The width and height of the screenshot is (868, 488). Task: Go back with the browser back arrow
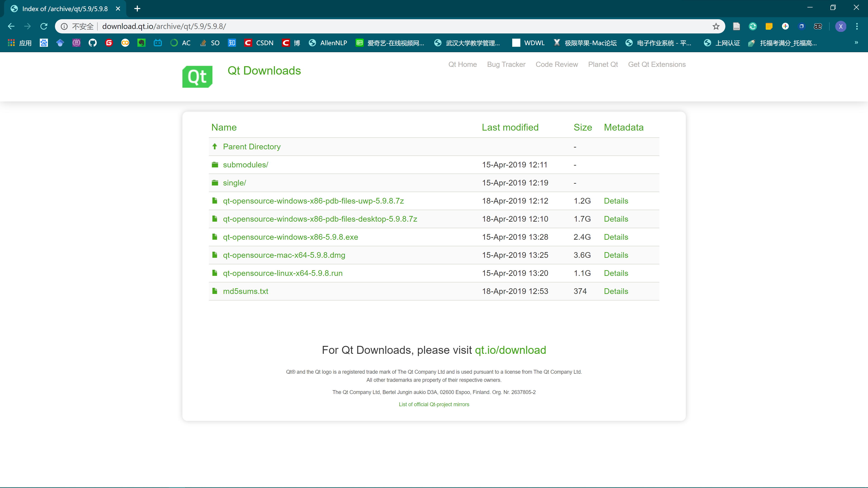coord(11,26)
